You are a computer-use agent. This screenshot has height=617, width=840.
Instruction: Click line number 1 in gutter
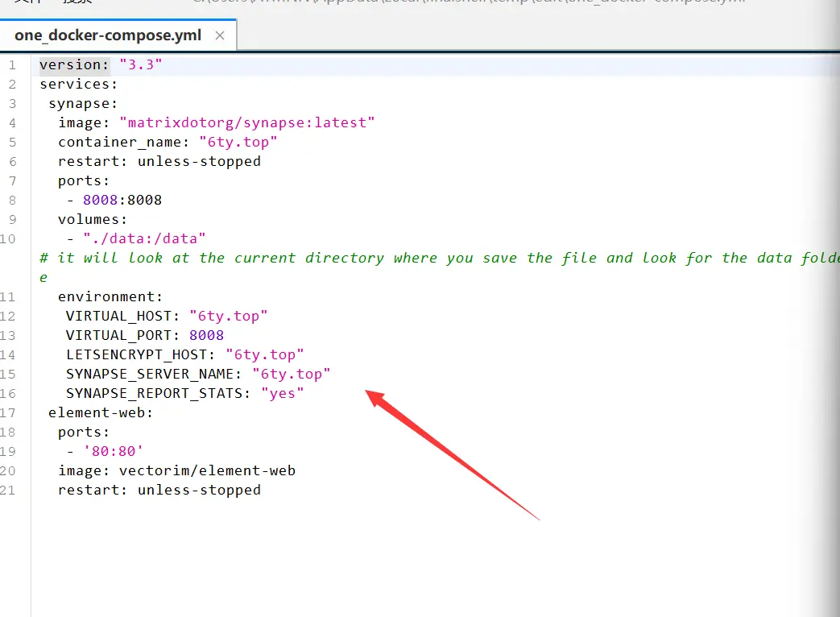[12, 65]
